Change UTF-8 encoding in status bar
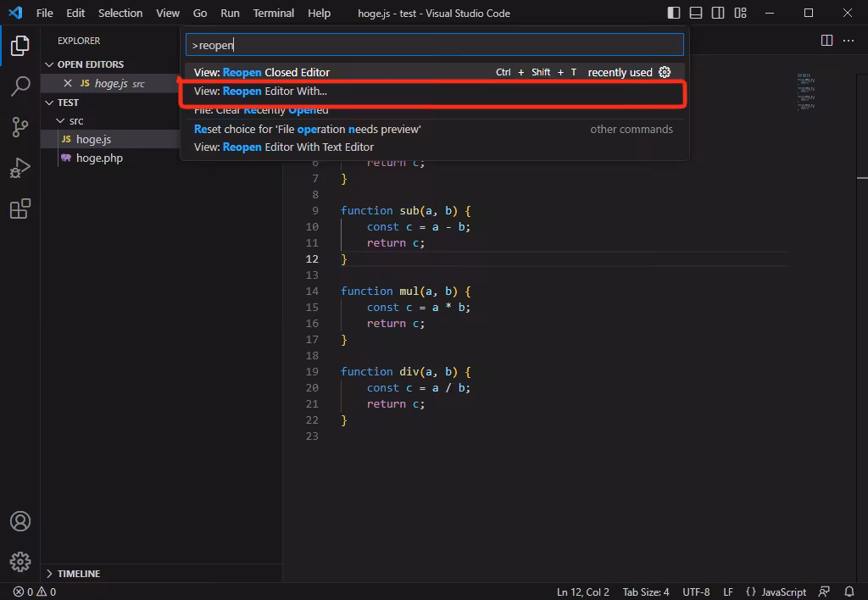The image size is (868, 600). click(x=696, y=592)
